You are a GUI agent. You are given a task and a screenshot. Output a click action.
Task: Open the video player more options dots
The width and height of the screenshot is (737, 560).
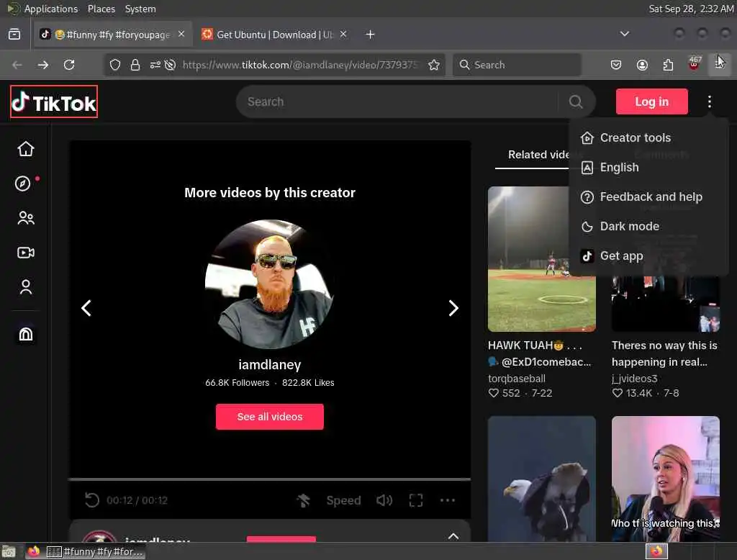(x=448, y=500)
